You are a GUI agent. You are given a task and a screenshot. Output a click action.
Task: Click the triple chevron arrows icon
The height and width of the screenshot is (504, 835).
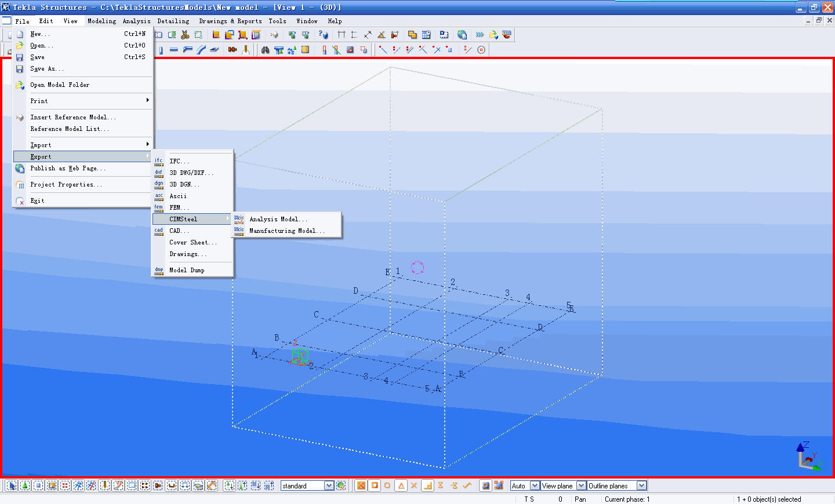tap(480, 35)
